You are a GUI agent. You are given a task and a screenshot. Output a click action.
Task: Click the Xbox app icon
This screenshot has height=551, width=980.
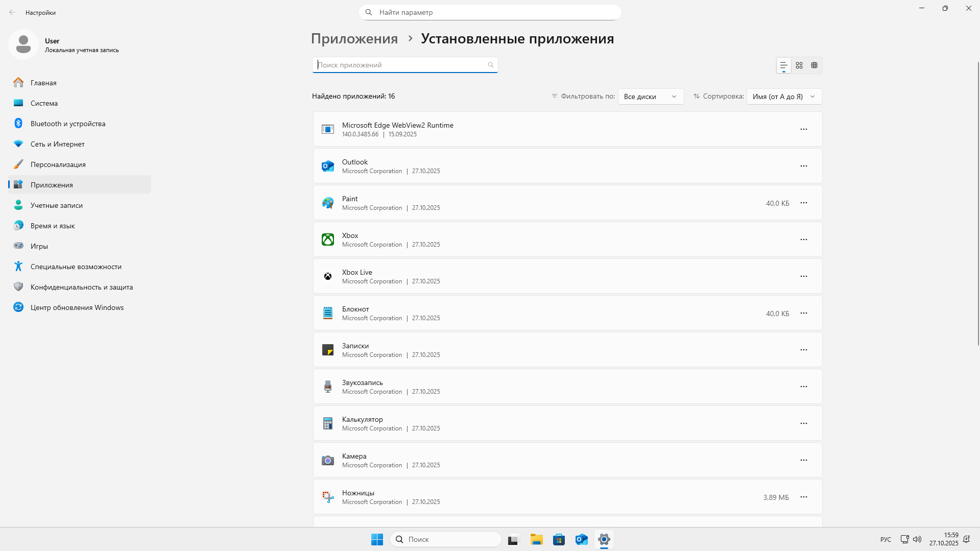coord(327,239)
